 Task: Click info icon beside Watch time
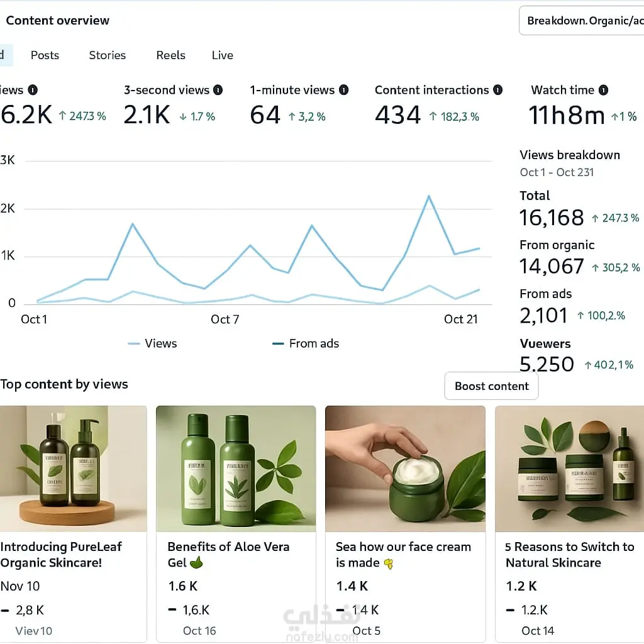coord(603,90)
